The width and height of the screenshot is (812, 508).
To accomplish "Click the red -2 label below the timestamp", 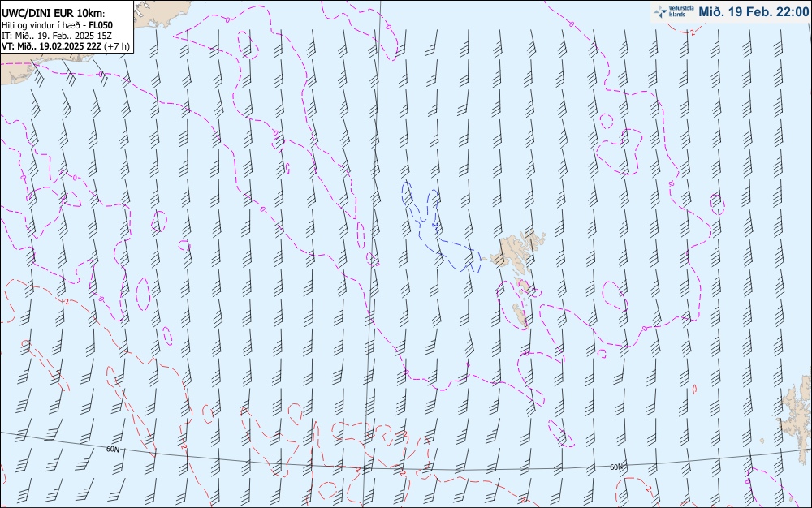I will [693, 32].
